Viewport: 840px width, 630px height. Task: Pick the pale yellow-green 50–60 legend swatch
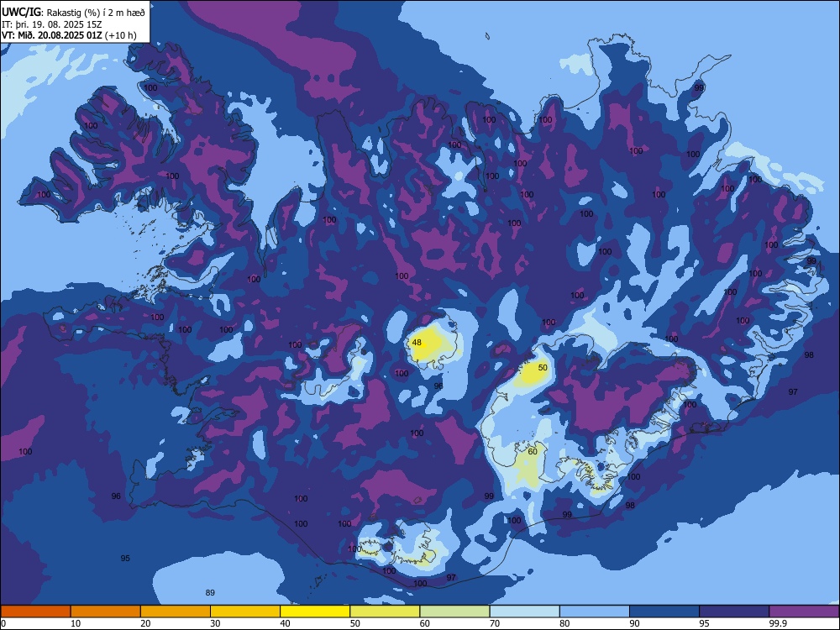point(385,612)
